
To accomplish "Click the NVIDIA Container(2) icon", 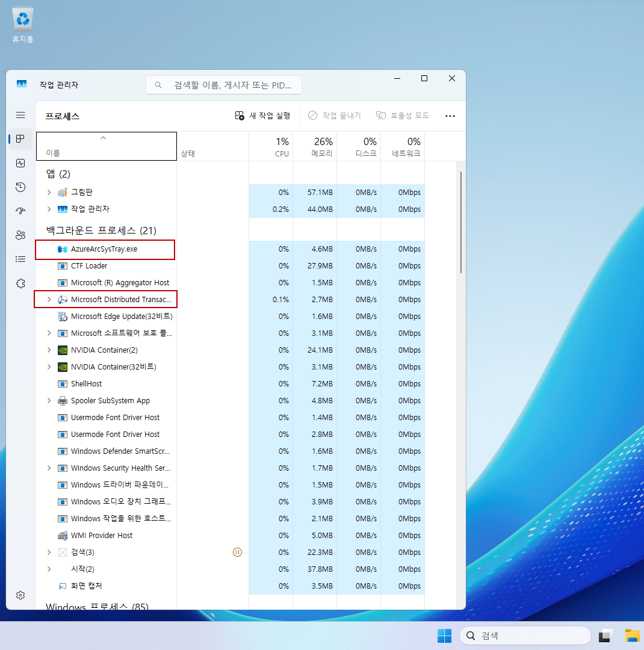I will pos(62,350).
